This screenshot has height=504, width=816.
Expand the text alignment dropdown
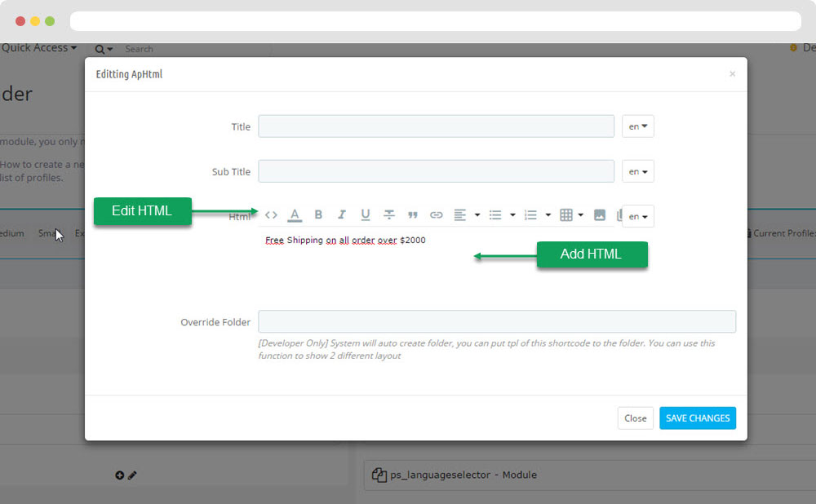477,215
